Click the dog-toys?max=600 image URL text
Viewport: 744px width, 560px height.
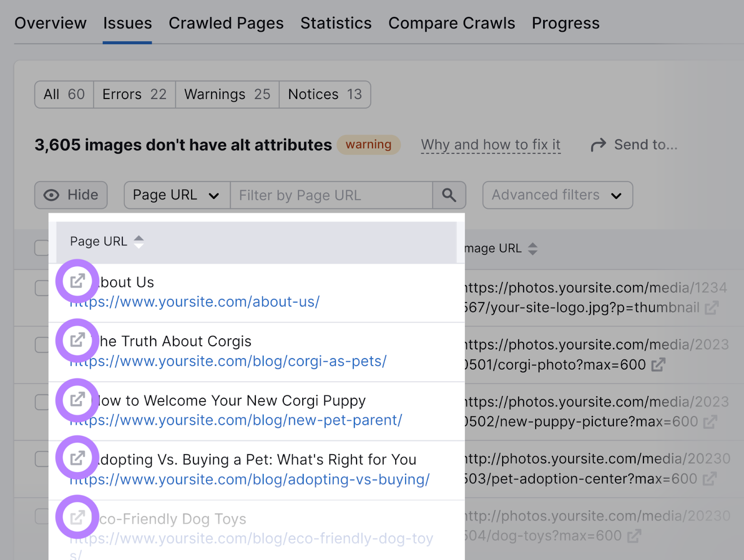tap(597, 527)
